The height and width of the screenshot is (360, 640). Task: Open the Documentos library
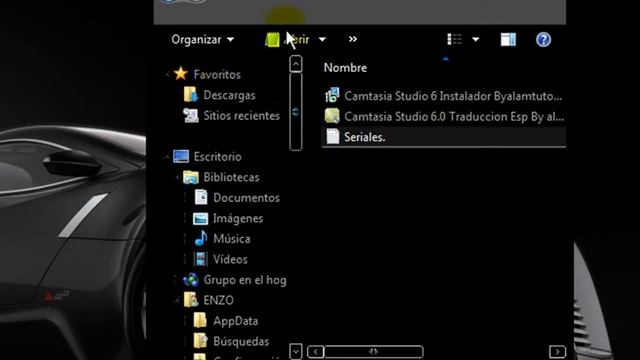tap(247, 198)
